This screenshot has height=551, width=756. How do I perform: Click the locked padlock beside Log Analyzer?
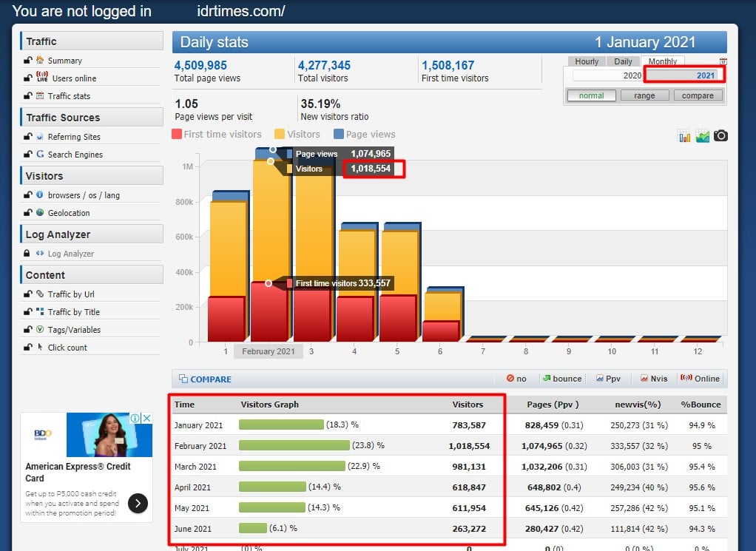[x=27, y=254]
